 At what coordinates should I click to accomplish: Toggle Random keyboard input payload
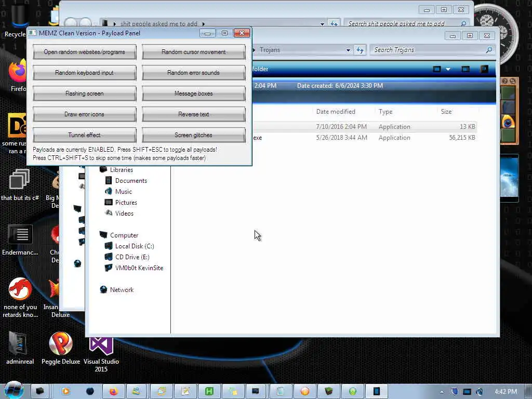coord(85,73)
